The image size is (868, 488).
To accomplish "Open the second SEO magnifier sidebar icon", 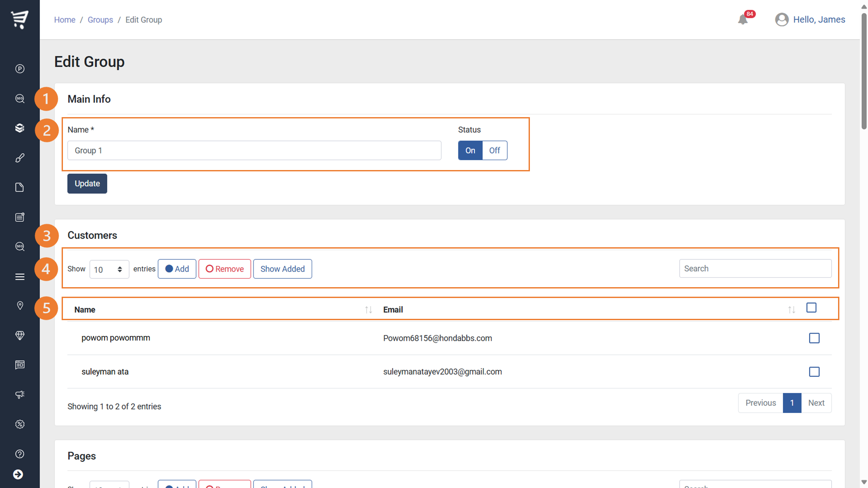I will (20, 246).
